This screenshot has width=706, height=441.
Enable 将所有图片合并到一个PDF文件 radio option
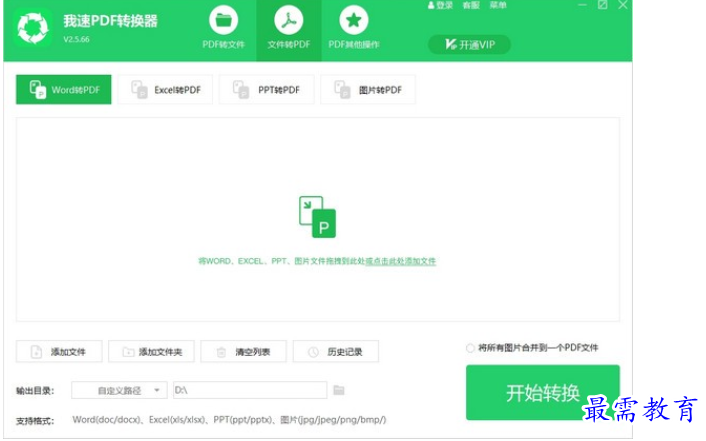[x=471, y=348]
